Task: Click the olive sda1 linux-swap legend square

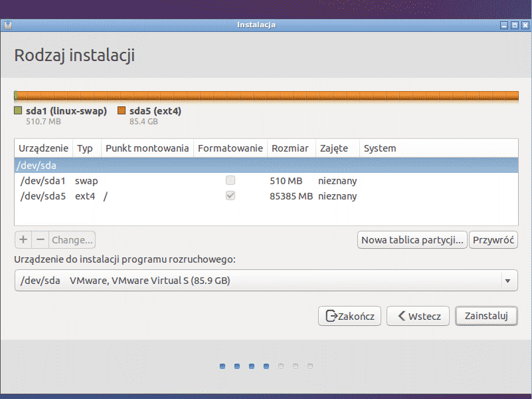Action: point(19,111)
